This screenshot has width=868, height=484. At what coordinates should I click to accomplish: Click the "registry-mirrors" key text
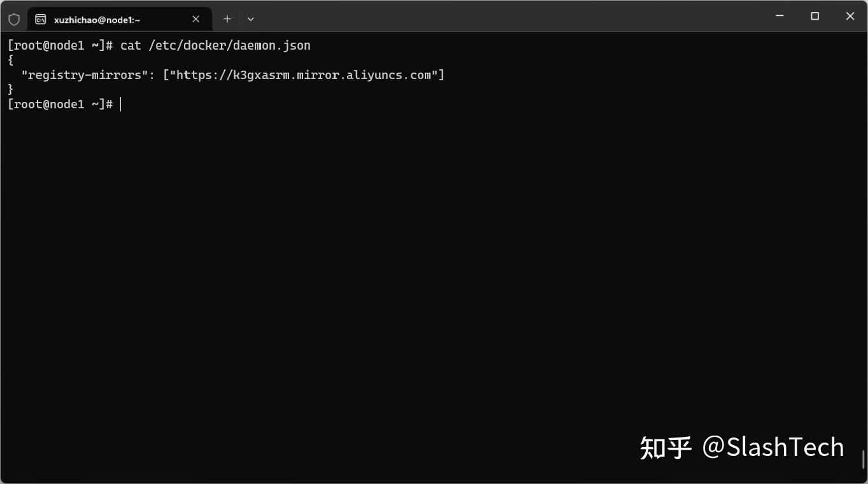pyautogui.click(x=85, y=75)
